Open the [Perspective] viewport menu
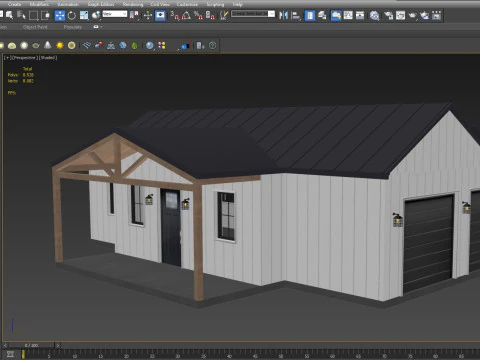This screenshot has height=360, width=480. point(24,58)
